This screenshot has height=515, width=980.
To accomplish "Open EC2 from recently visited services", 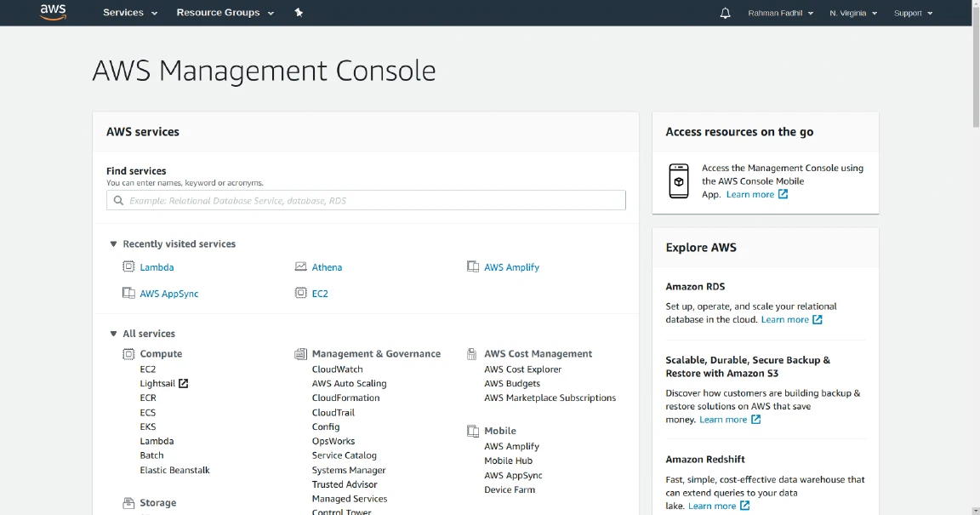I will 320,294.
